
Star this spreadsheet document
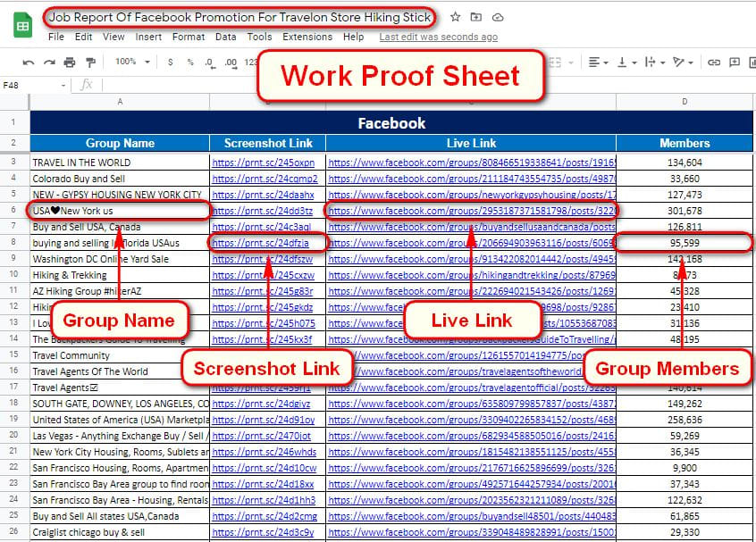click(x=455, y=17)
